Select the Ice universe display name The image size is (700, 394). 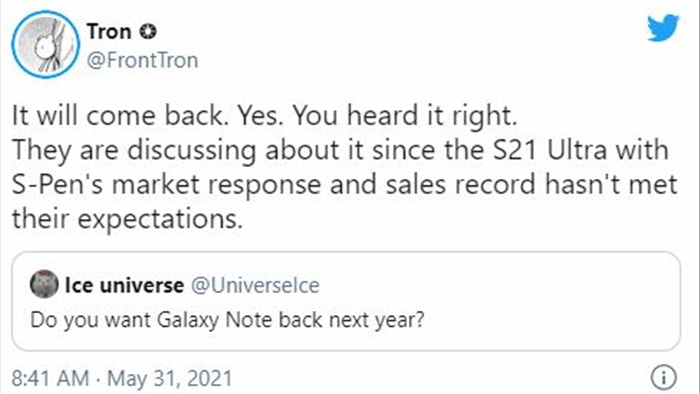(x=124, y=285)
